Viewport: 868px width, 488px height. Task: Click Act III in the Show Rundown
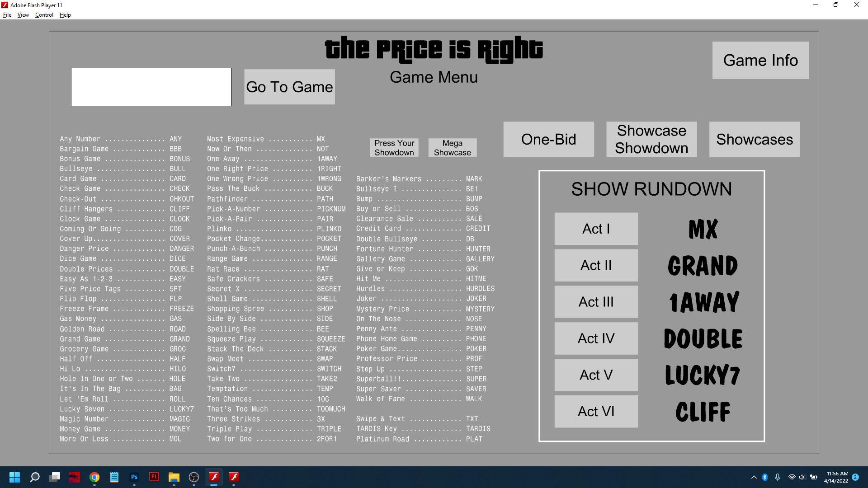tap(596, 301)
